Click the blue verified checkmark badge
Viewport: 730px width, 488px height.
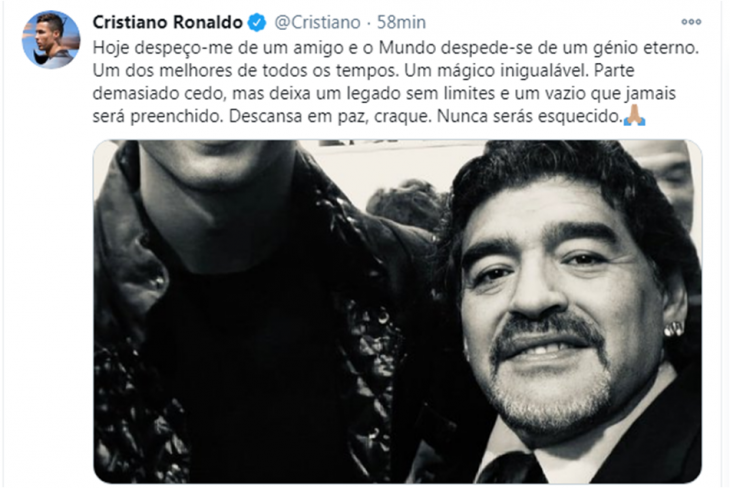257,22
